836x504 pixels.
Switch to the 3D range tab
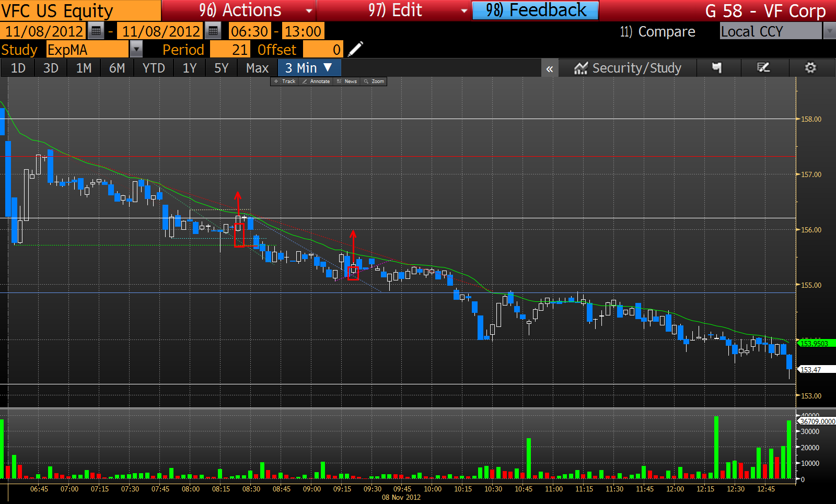point(51,68)
